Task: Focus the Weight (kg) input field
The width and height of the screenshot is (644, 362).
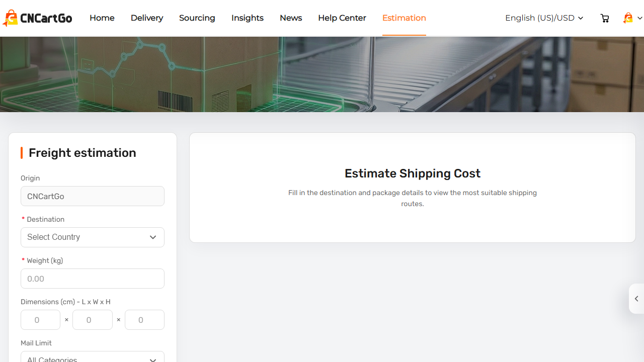Action: pyautogui.click(x=93, y=279)
